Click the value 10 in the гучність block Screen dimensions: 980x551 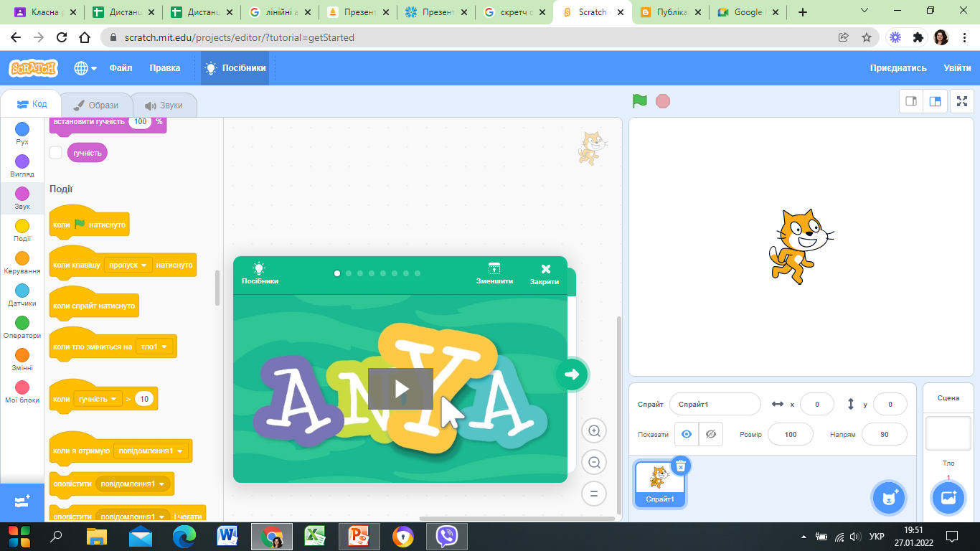tap(144, 399)
